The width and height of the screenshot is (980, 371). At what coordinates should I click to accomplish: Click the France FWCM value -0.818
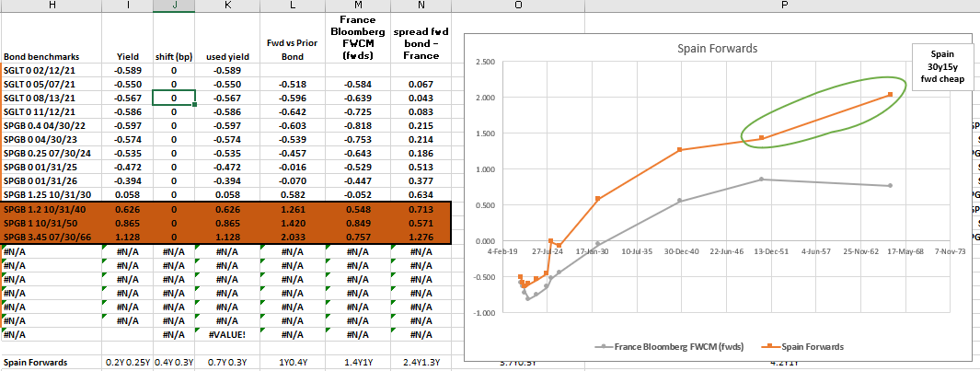pos(357,125)
